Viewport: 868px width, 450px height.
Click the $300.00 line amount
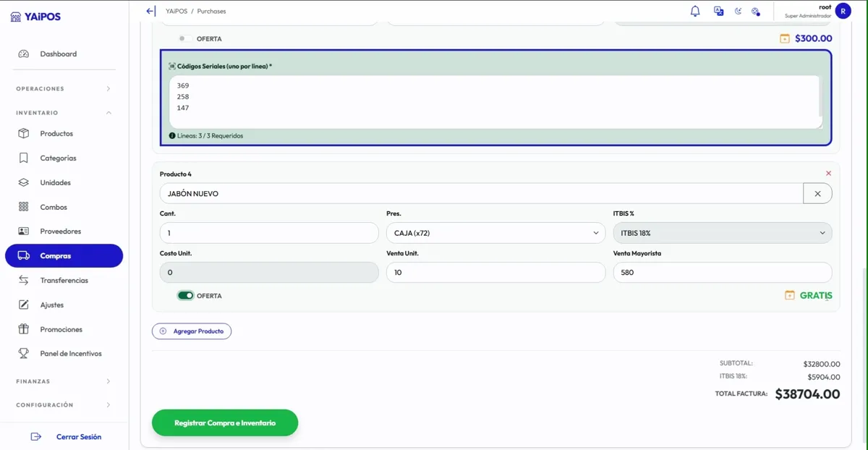(x=814, y=38)
